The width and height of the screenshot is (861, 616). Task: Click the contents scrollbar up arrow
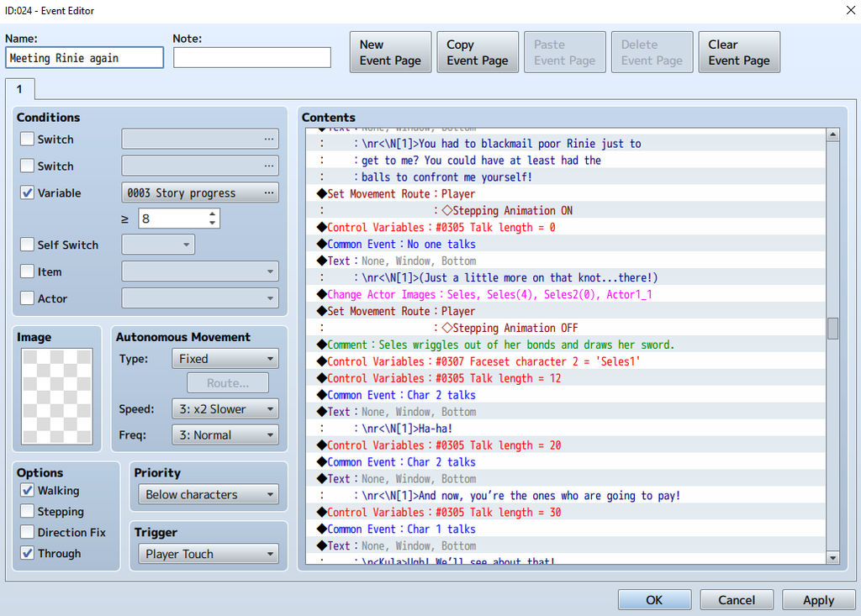(832, 134)
